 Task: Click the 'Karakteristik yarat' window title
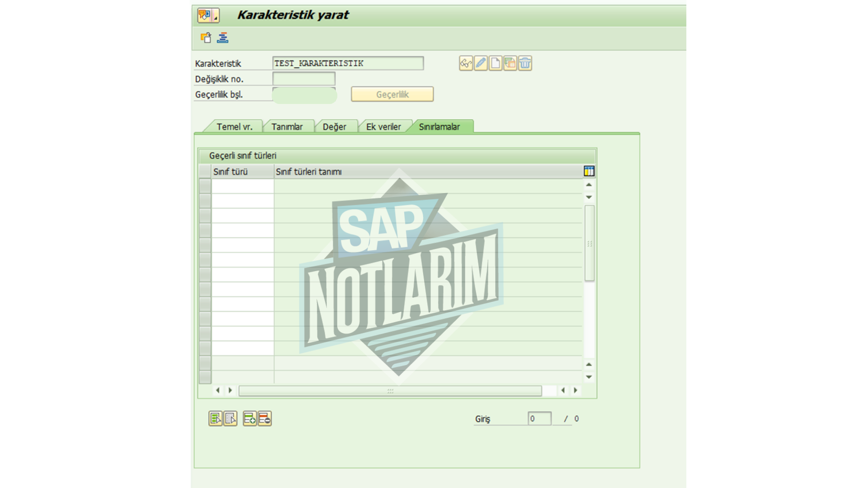(293, 15)
